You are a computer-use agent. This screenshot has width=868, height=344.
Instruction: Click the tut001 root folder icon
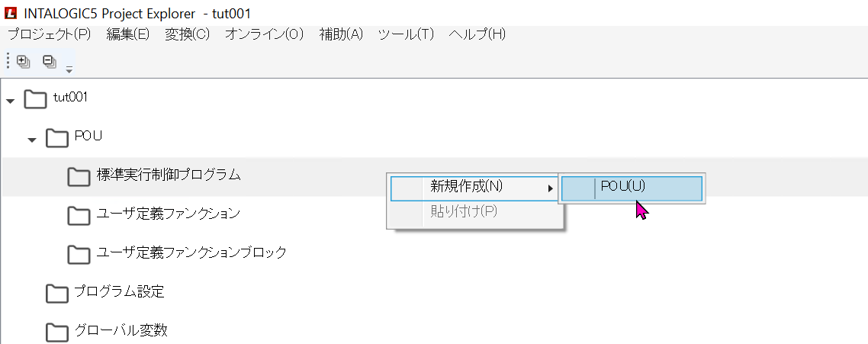tap(35, 99)
